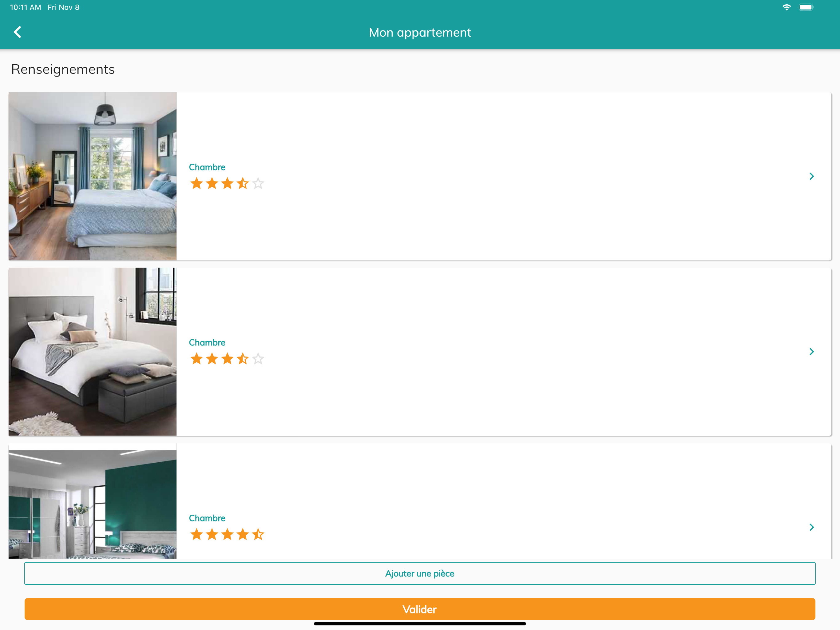Tap the Mon appartement title

point(420,33)
